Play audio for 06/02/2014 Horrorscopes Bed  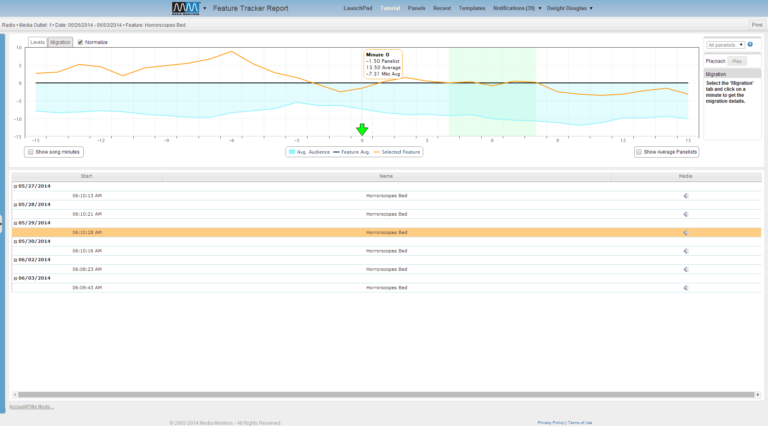[686, 269]
